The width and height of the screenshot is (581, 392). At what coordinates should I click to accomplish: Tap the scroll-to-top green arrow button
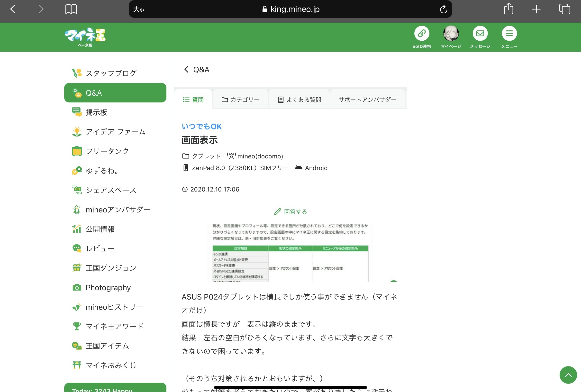[x=568, y=375]
